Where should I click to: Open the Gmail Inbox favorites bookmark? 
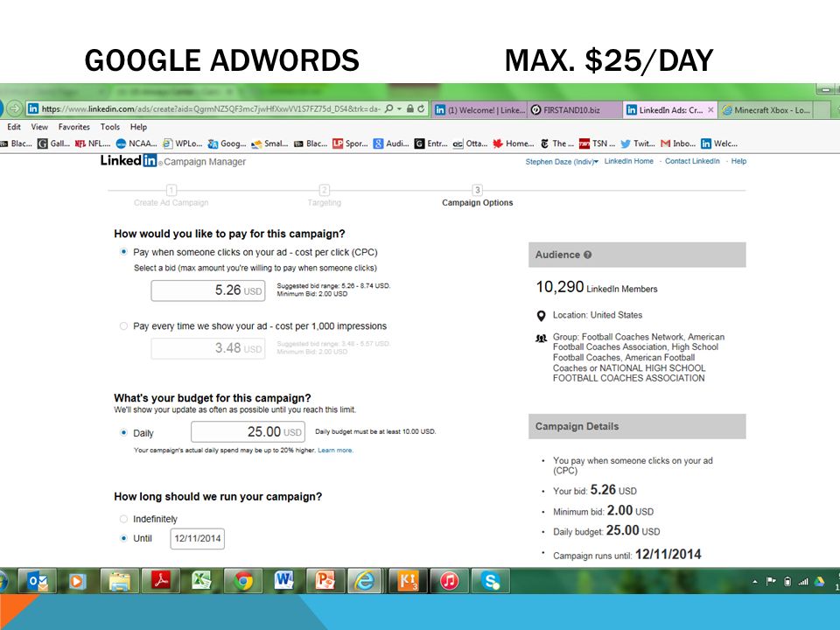(x=678, y=143)
